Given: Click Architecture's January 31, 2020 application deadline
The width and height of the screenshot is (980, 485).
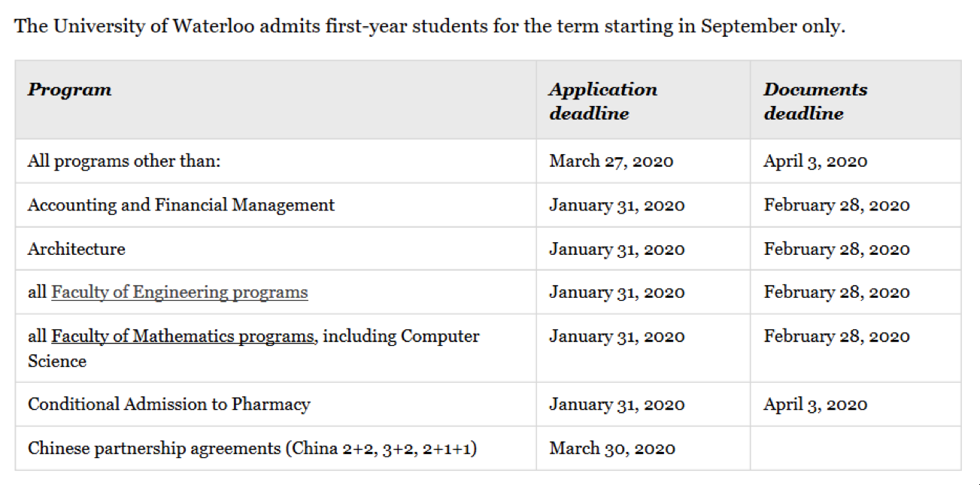Looking at the screenshot, I should [617, 249].
